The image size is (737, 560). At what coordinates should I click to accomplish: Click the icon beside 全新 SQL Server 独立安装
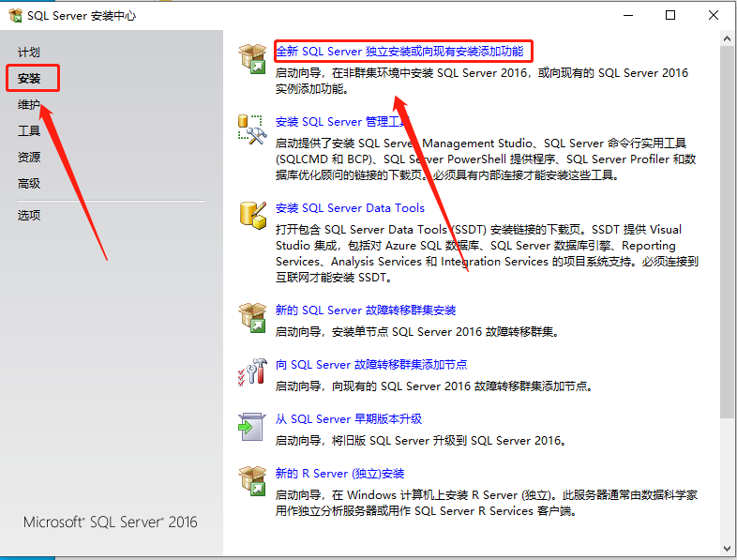tap(252, 59)
